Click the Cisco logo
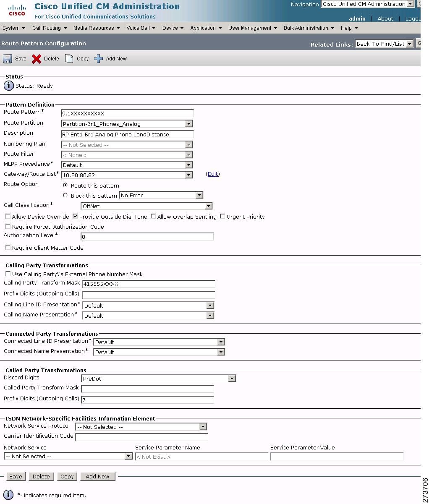 point(17,10)
